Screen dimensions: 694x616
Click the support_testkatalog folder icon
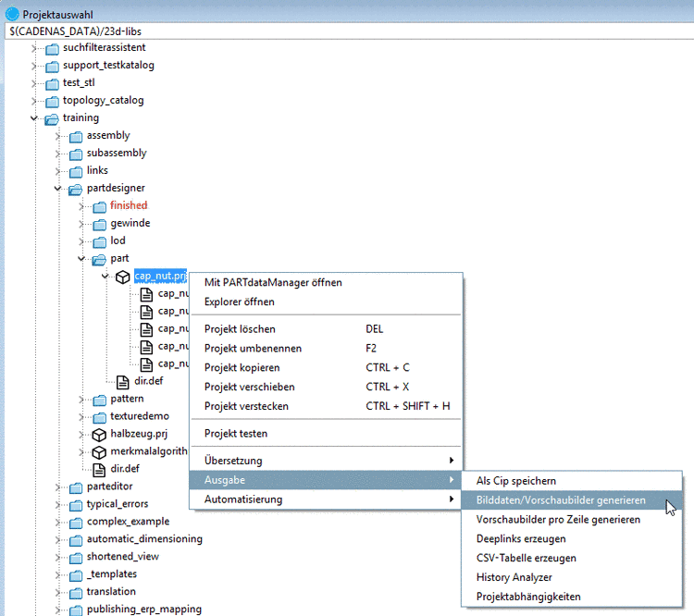(x=52, y=66)
